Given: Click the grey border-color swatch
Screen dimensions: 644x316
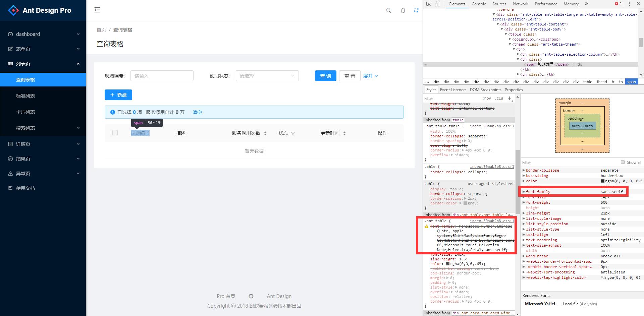Looking at the screenshot, I should (x=465, y=203).
